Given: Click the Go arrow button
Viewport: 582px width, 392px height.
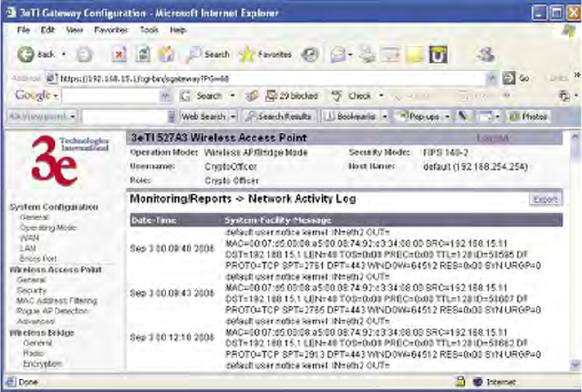Looking at the screenshot, I should (x=508, y=78).
